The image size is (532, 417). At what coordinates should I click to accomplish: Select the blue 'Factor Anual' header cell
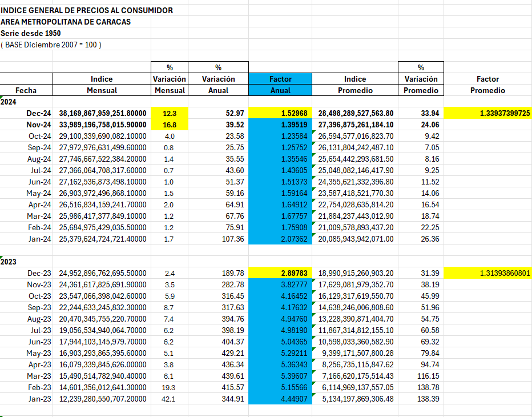tap(280, 85)
